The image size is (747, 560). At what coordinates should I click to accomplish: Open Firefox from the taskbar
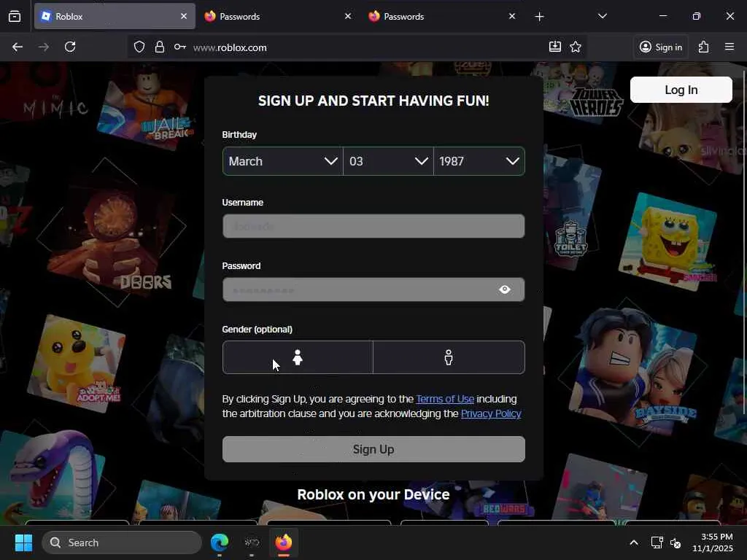[x=284, y=542]
